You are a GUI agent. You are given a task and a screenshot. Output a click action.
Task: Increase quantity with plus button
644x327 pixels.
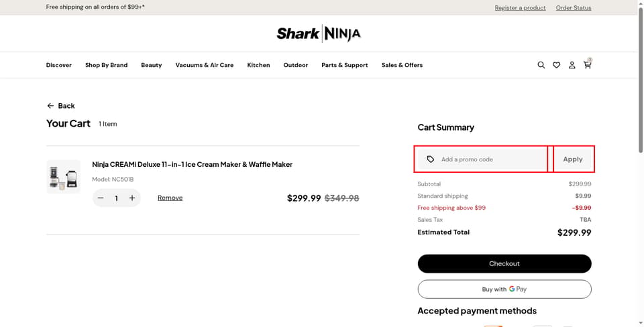click(132, 198)
